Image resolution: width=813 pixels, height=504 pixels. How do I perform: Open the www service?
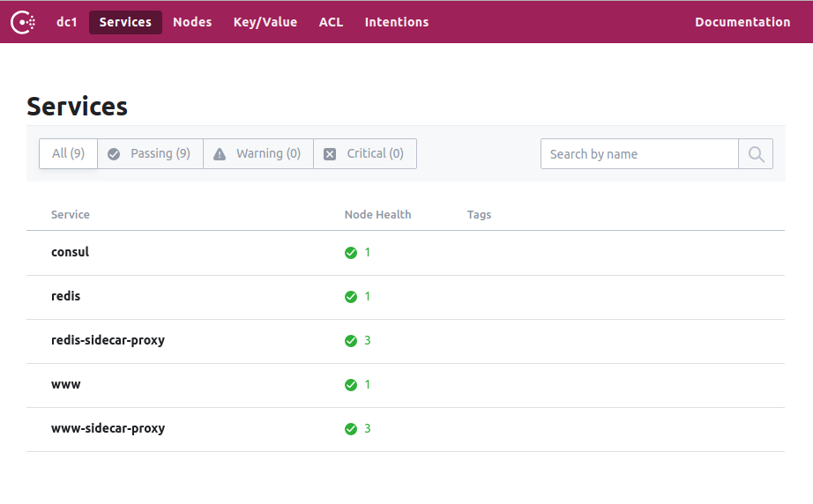pos(66,385)
